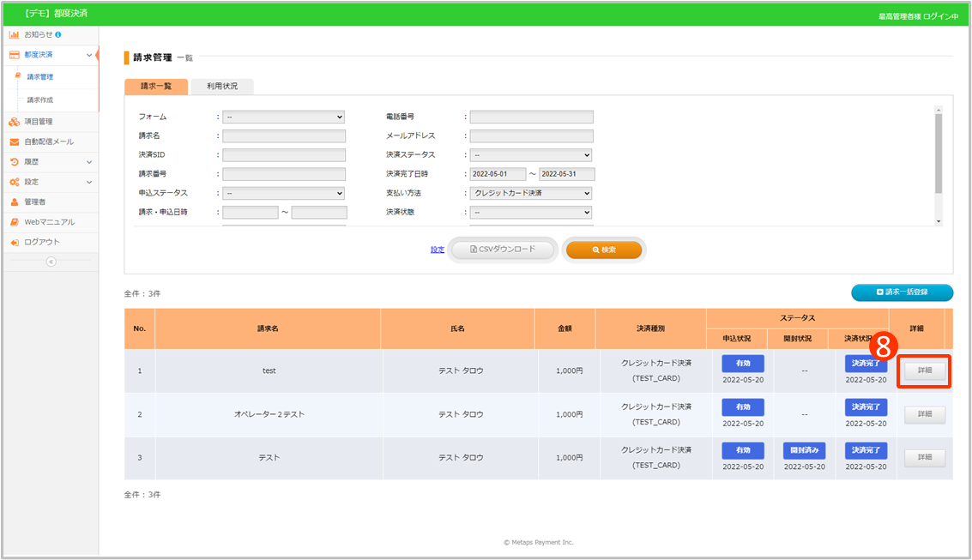This screenshot has height=560, width=972.
Task: Click the 設定 gears icon
Action: tap(15, 182)
